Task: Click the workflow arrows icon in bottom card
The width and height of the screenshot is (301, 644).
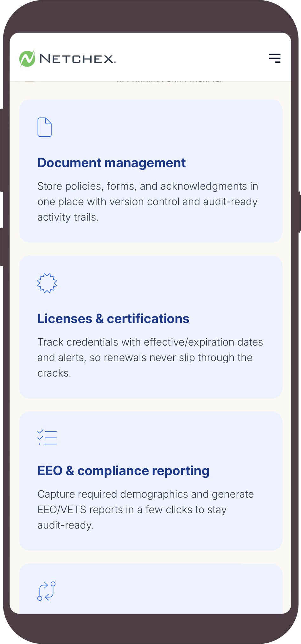Action: coord(47,591)
